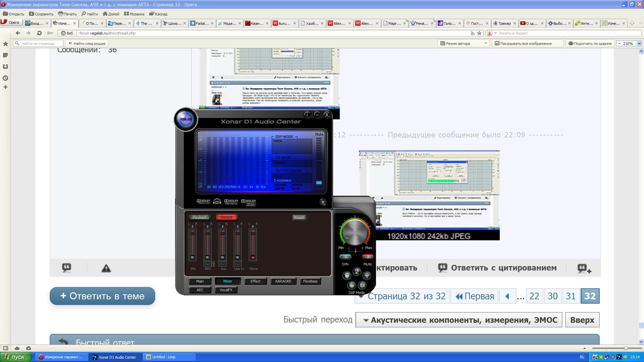Select the HF DSP mode icon
This screenshot has height=362, width=644.
pos(367,276)
